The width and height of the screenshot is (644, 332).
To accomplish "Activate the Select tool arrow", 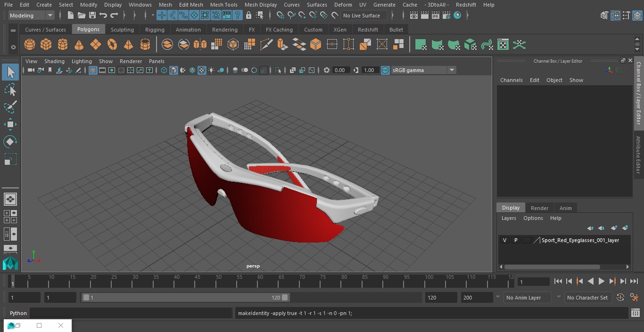I will click(10, 72).
